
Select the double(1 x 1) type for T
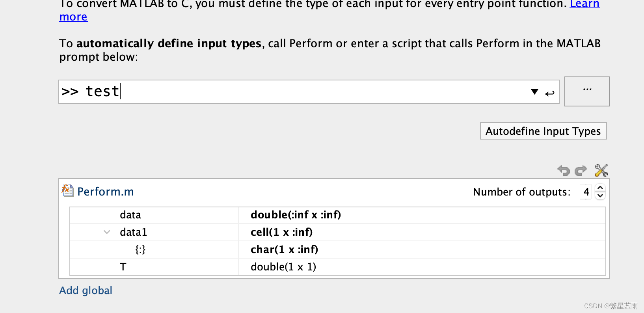click(x=283, y=267)
